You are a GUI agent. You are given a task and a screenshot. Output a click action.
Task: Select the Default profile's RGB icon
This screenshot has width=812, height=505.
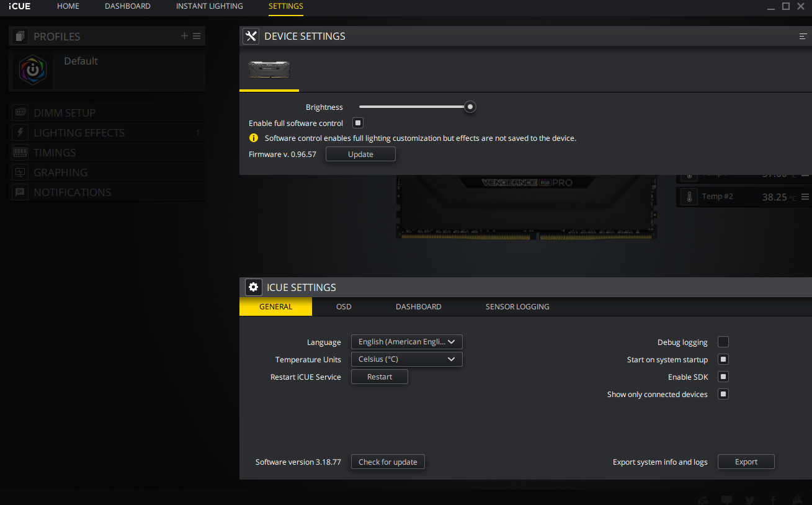pyautogui.click(x=33, y=70)
